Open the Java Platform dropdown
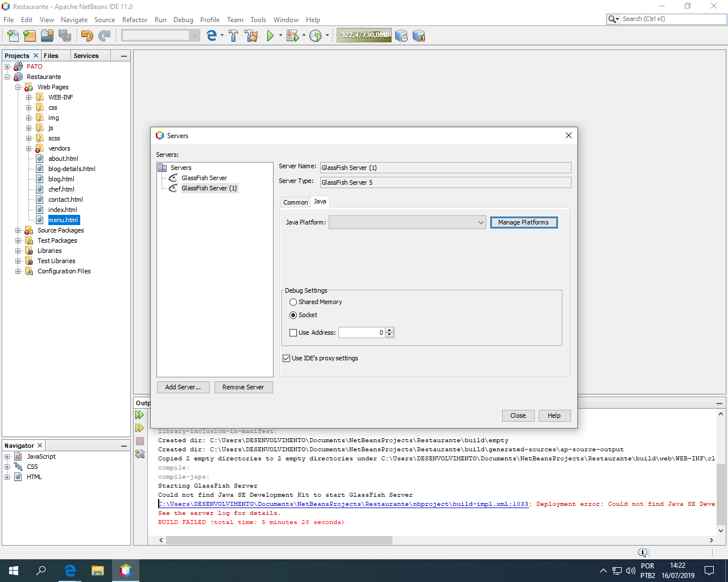 [x=408, y=223]
